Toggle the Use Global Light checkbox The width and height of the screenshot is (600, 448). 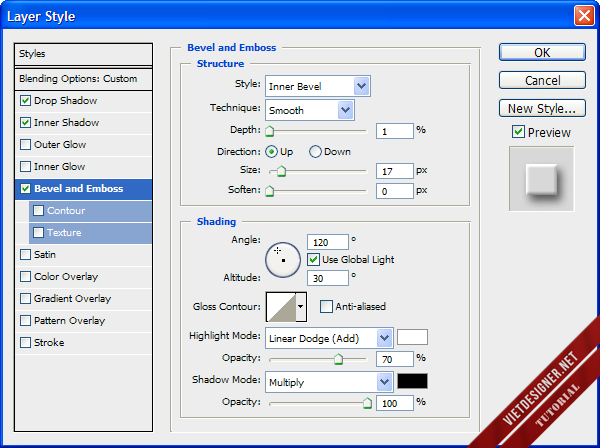coord(313,259)
